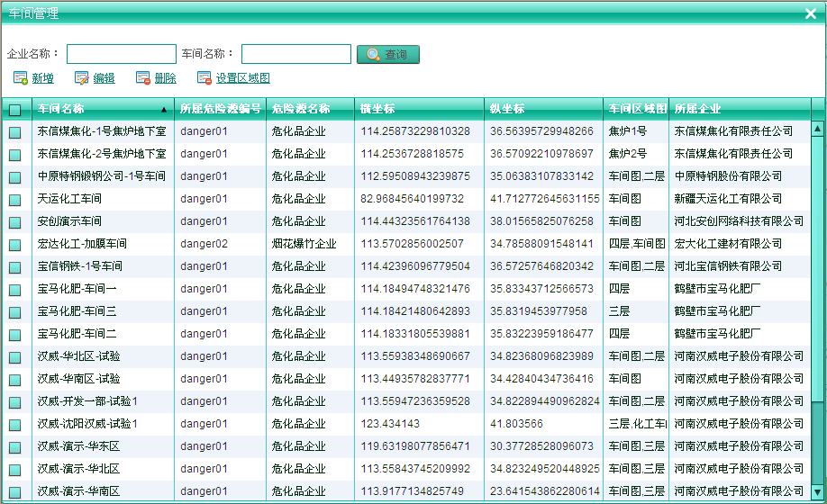The width and height of the screenshot is (827, 504).
Task: Check row 汉威-开发一部-试验1
Action: coord(14,402)
